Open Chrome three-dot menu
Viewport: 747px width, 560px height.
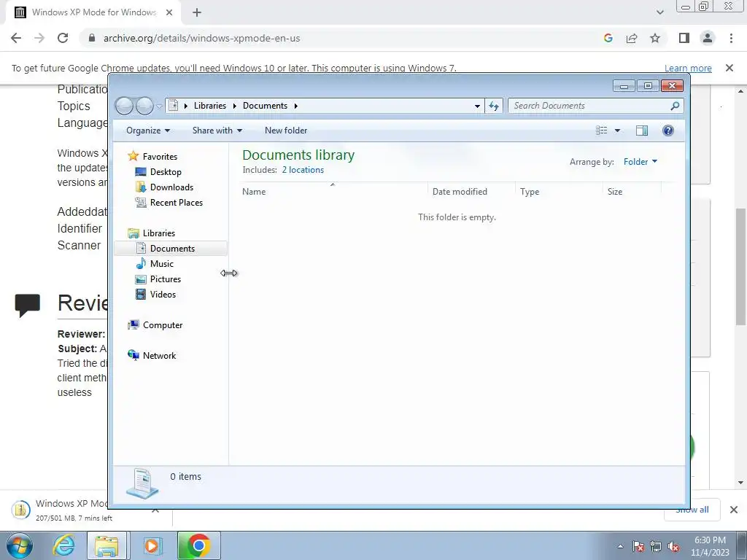(x=731, y=38)
